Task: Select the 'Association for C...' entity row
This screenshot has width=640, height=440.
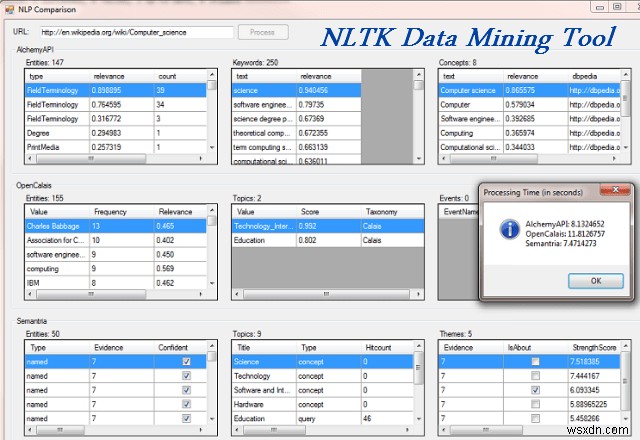Action: (116, 240)
